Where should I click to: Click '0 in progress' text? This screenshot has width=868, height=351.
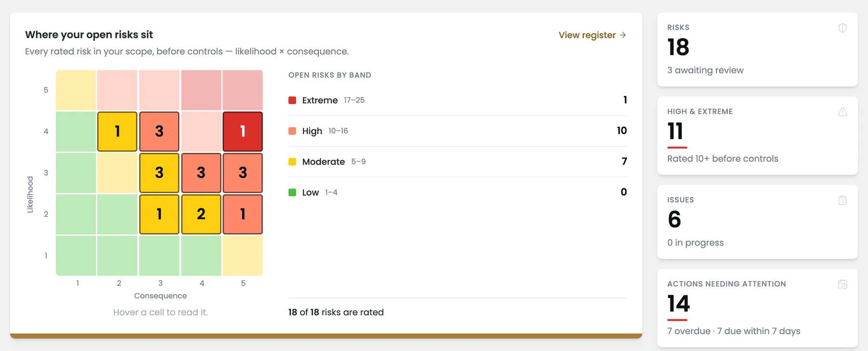[x=695, y=243]
